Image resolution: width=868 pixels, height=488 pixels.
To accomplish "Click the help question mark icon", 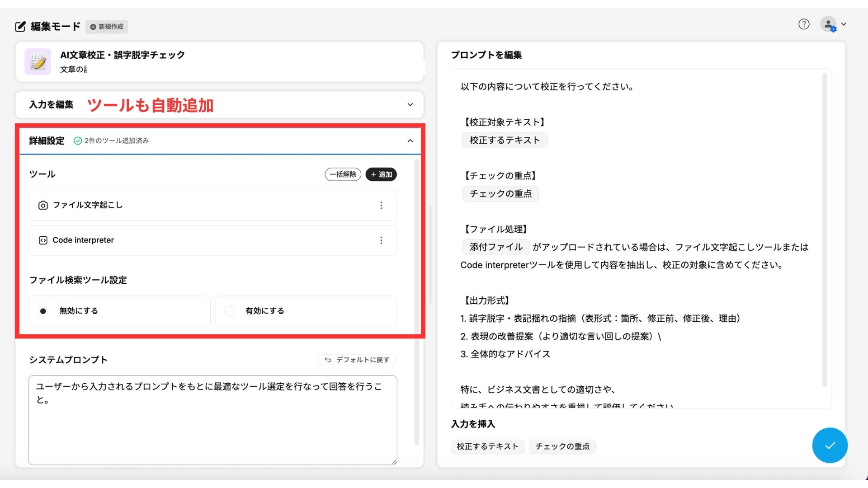I will pyautogui.click(x=803, y=24).
